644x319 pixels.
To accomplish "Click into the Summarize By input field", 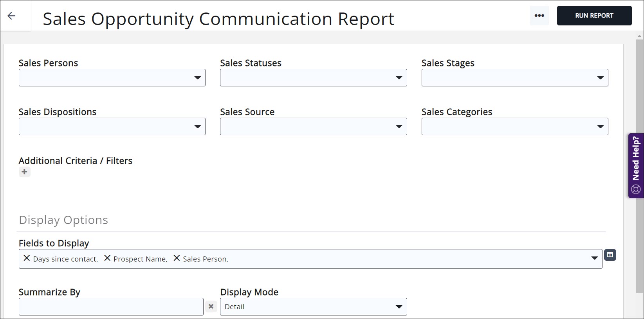I will [111, 306].
